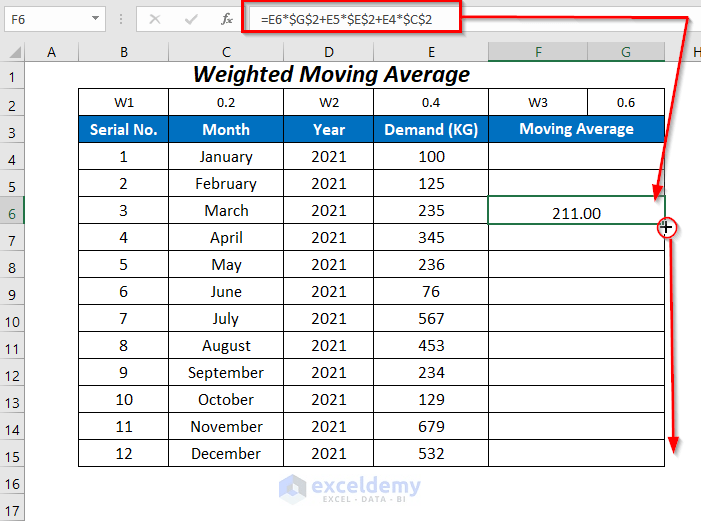
Task: Select the demand value 567 cell
Action: (431, 318)
